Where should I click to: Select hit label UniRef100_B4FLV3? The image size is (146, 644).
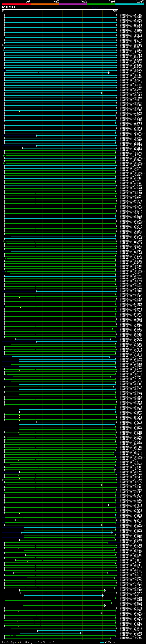[131, 342]
